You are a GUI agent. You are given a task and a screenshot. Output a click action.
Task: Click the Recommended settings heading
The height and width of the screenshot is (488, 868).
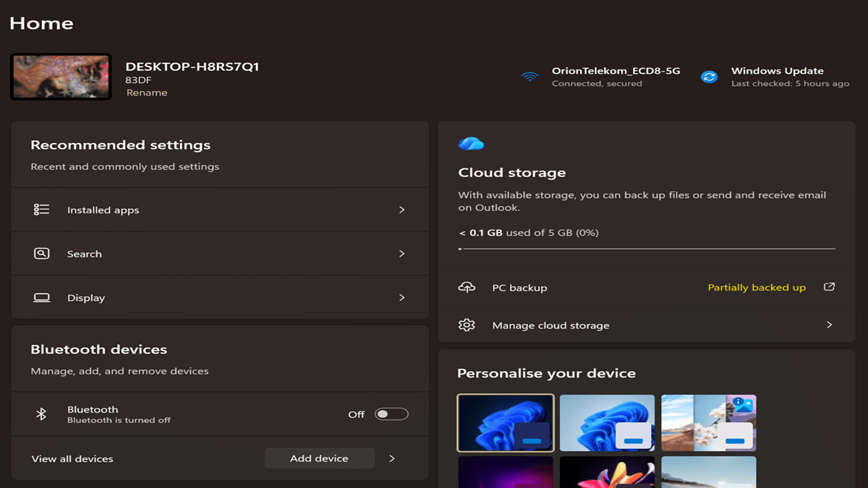(121, 145)
